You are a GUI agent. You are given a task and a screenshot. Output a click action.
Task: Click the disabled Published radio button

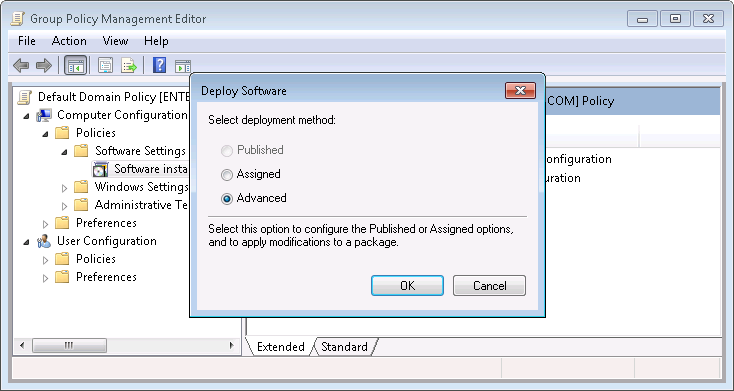click(x=227, y=150)
